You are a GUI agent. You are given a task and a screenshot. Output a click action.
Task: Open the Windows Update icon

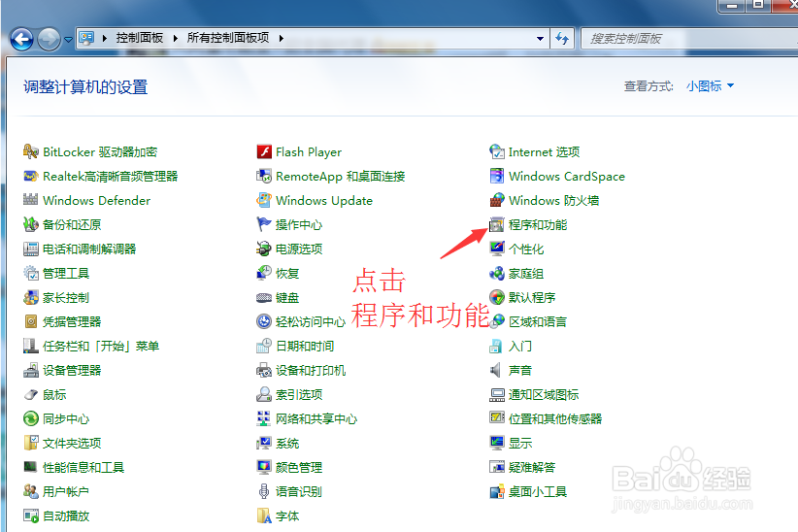click(x=264, y=200)
